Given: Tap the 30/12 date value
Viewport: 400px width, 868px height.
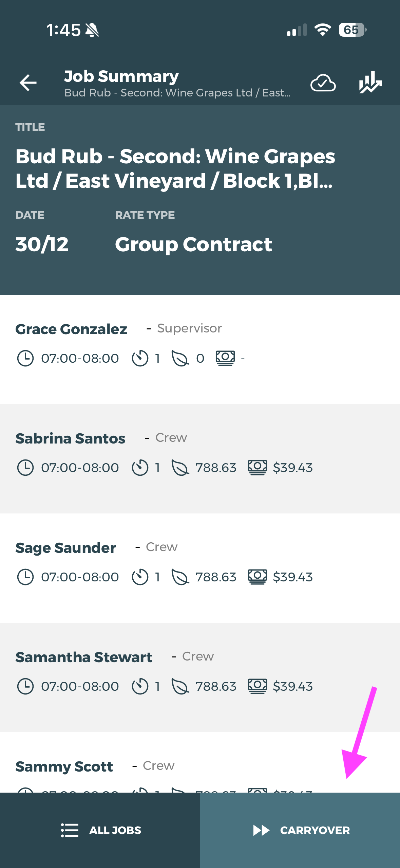Looking at the screenshot, I should click(42, 245).
